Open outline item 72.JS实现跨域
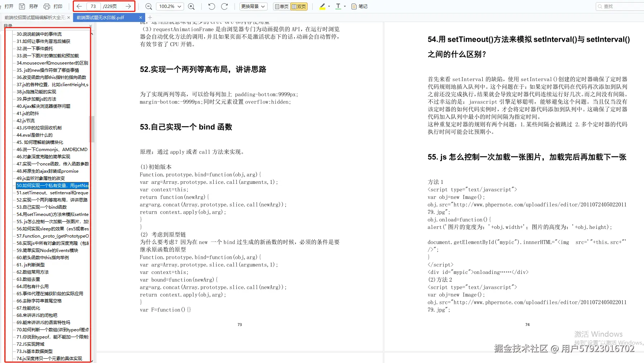Screen dimensions: 644x363 click(x=30, y=344)
